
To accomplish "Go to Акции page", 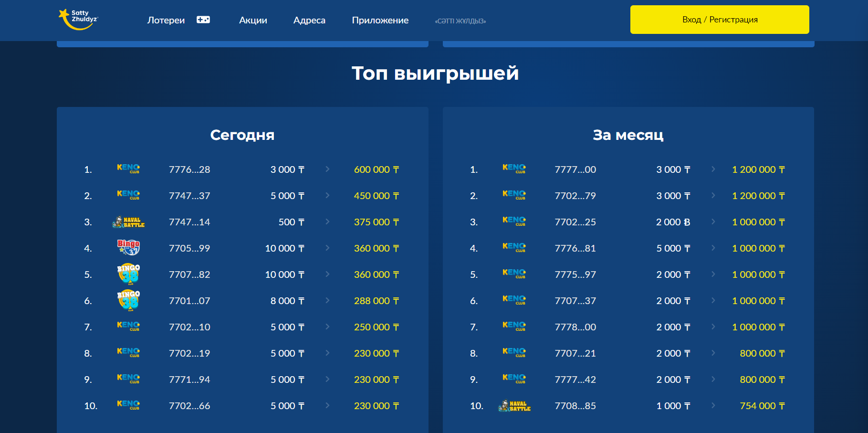I will 253,20.
